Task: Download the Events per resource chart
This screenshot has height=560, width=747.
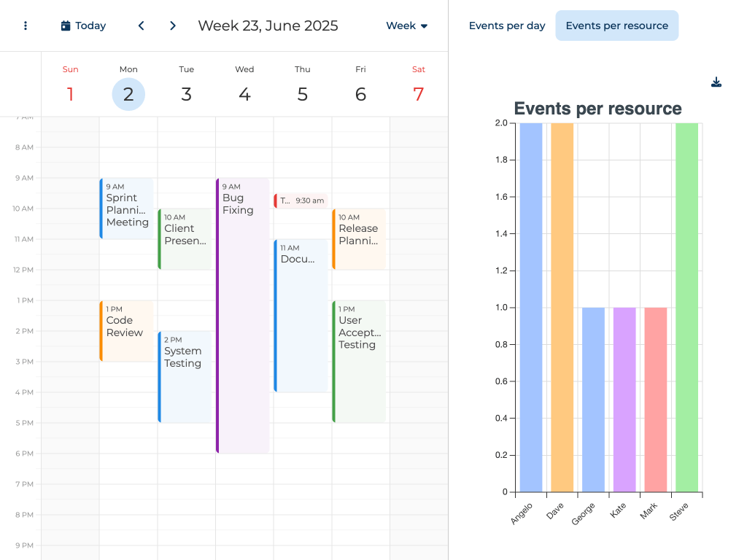Action: point(716,82)
